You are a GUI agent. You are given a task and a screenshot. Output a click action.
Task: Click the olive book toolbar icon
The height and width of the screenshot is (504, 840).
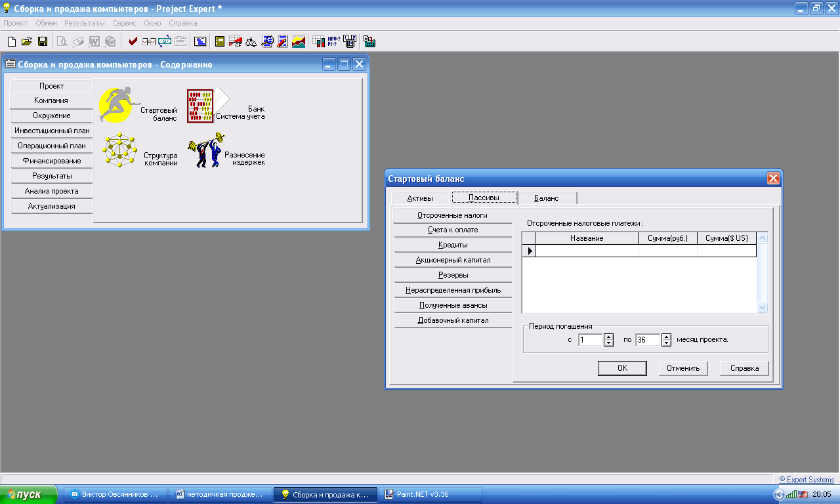click(x=220, y=41)
